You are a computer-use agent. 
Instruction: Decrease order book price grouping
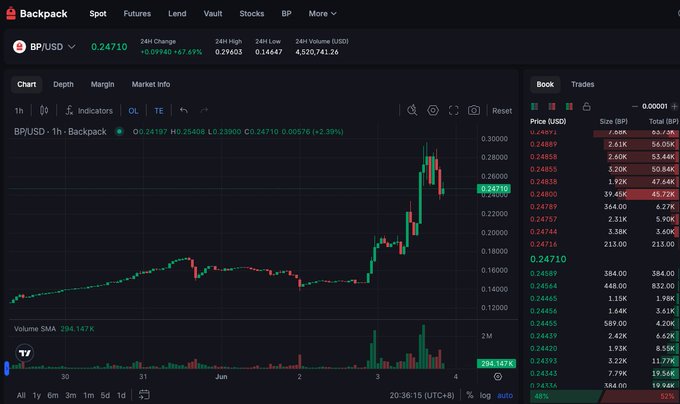pos(634,106)
